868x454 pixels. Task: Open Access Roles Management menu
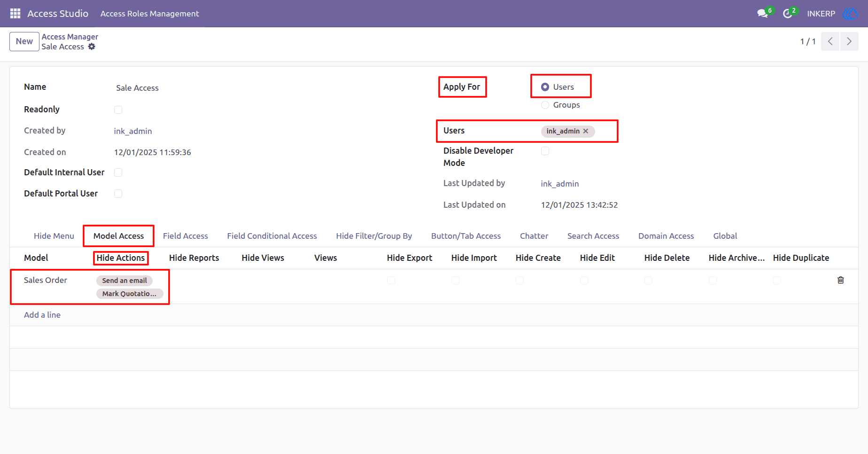click(150, 14)
